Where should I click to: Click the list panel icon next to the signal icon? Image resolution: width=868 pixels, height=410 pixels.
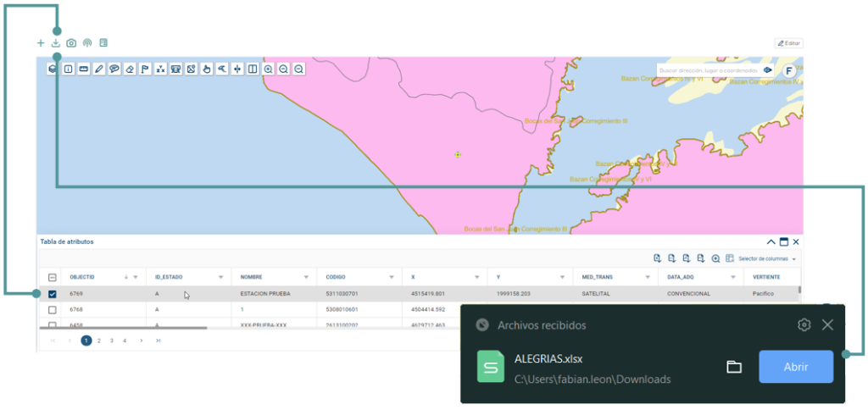(103, 42)
